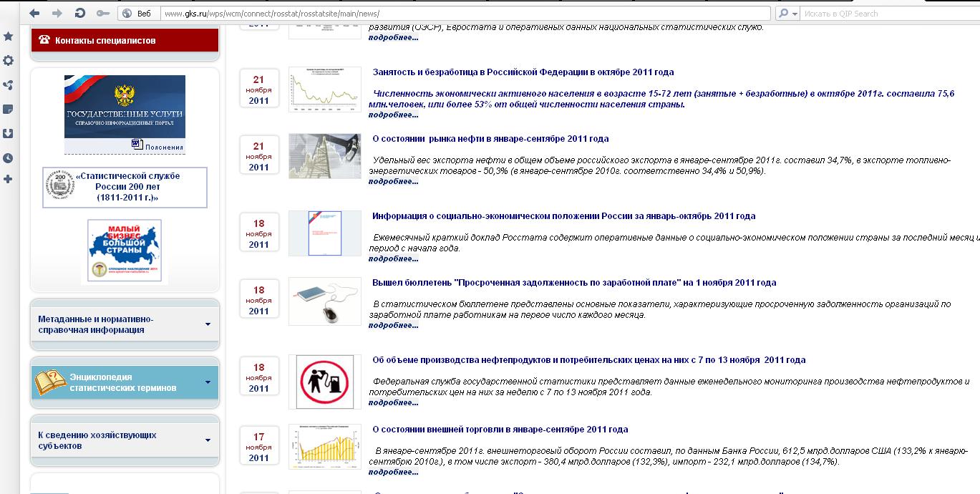
Task: Open foreign trade yellow chart thumbnail
Action: point(325,447)
